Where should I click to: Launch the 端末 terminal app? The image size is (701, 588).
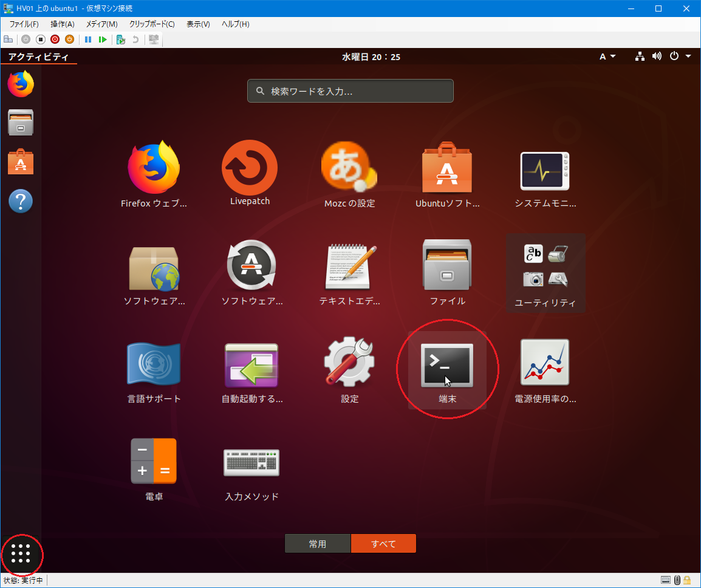pyautogui.click(x=447, y=366)
